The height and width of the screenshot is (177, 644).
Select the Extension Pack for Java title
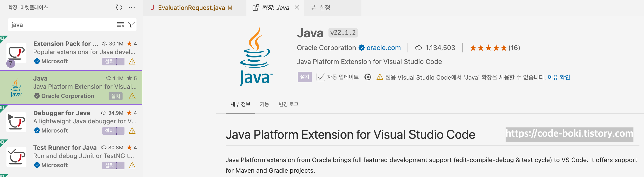point(66,44)
